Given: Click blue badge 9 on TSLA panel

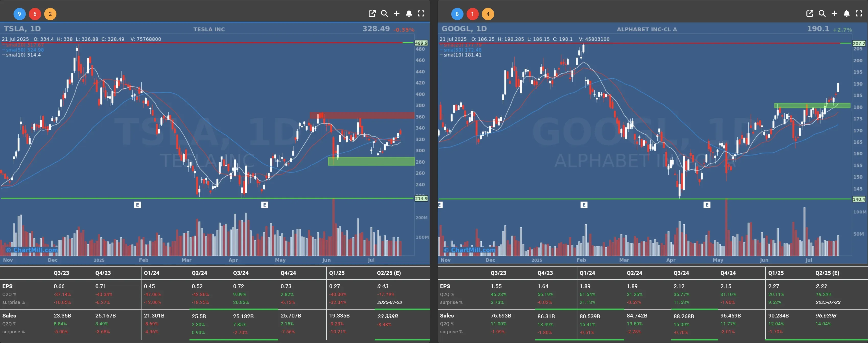Looking at the screenshot, I should point(20,14).
